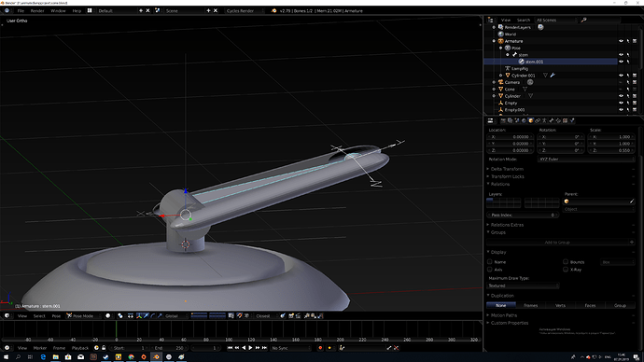Open the World properties tab icon
The width and height of the screenshot is (644, 362).
pyautogui.click(x=525, y=120)
